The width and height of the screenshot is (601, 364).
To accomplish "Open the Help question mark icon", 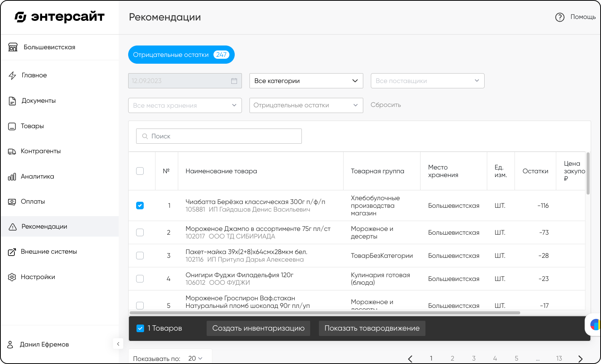I will [x=560, y=17].
